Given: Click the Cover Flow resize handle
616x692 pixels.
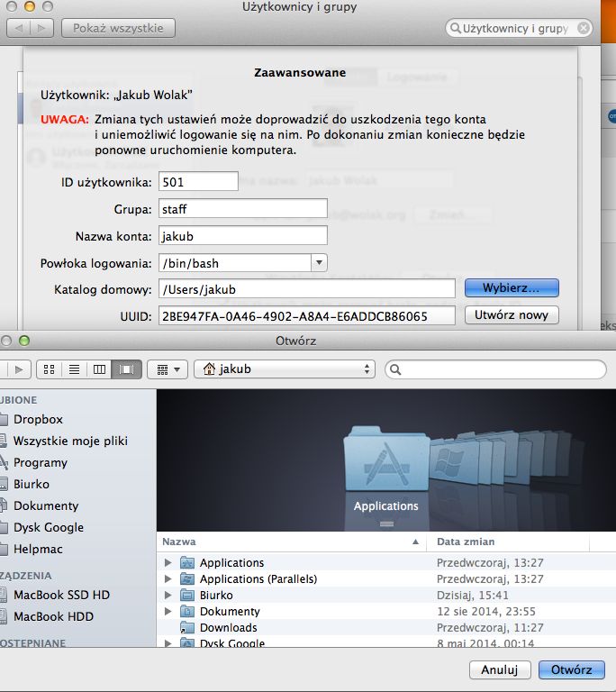Looking at the screenshot, I should (386, 524).
